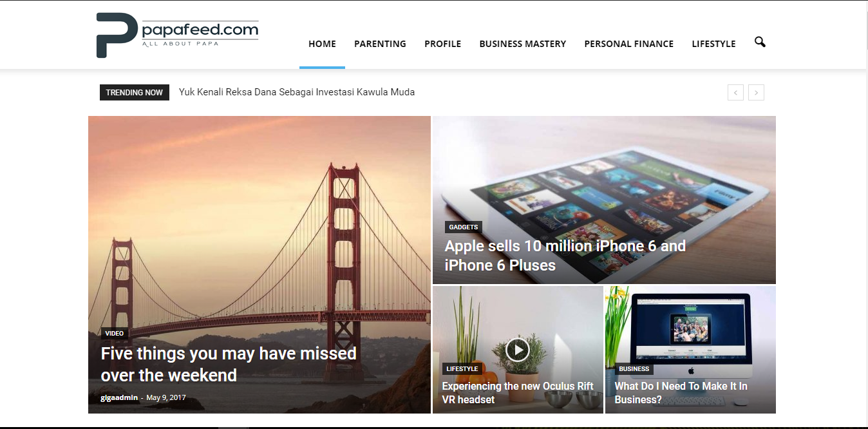This screenshot has height=429, width=868.
Task: Click the BUSINESS category tag
Action: pyautogui.click(x=634, y=368)
